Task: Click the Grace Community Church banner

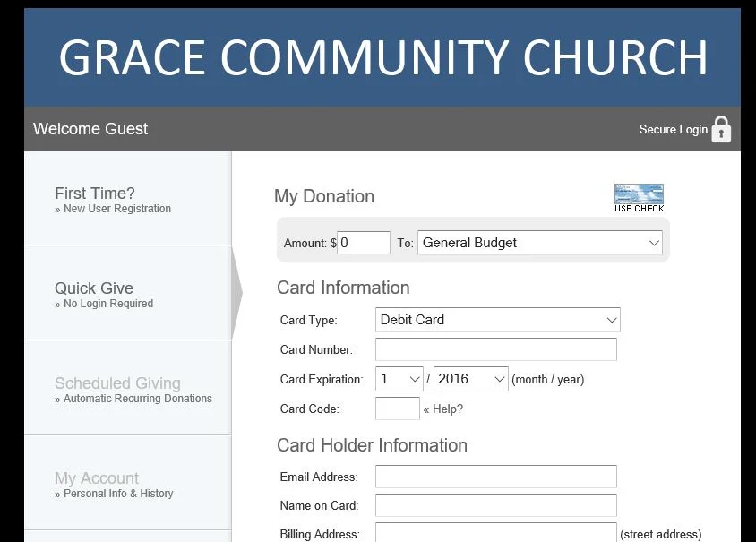Action: [382, 57]
